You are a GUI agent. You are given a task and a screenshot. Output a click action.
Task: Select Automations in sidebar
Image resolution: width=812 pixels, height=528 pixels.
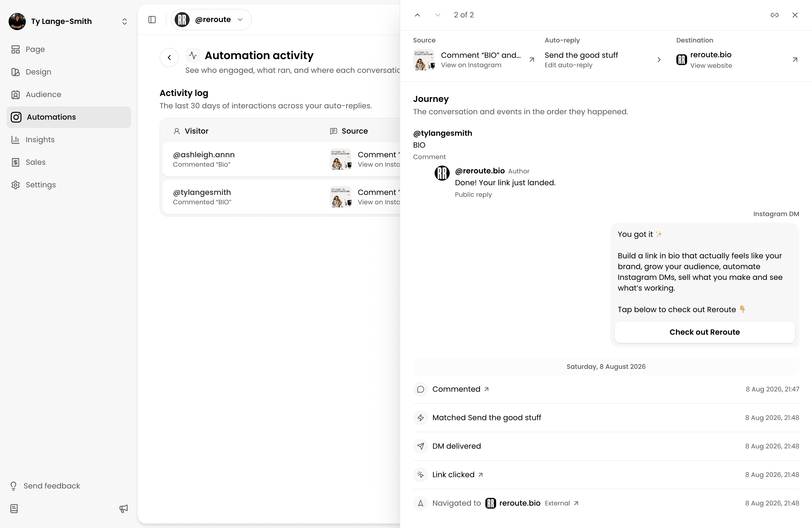click(68, 117)
